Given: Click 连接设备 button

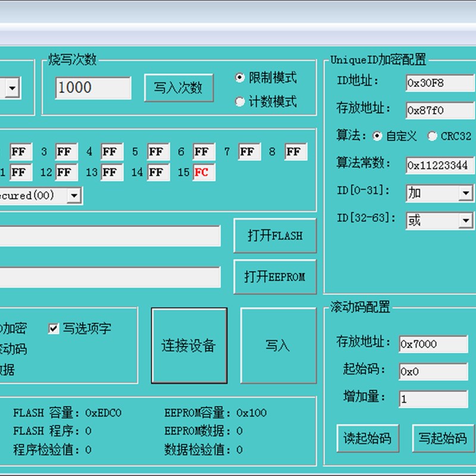Looking at the screenshot, I should [x=189, y=346].
